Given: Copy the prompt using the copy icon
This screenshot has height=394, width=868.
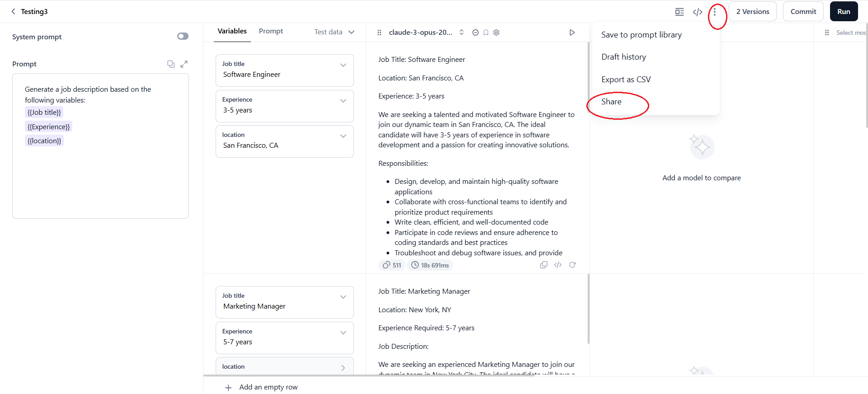Looking at the screenshot, I should 171,64.
